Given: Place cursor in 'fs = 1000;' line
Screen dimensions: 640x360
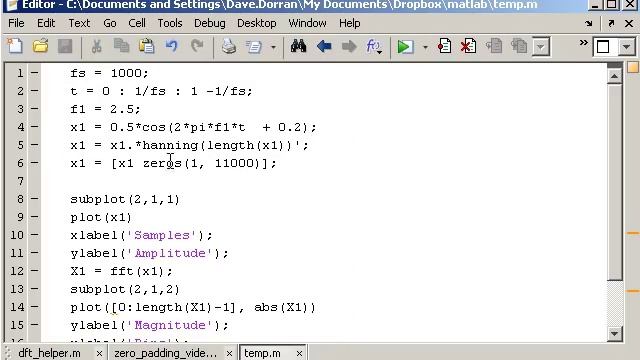Looking at the screenshot, I should [x=109, y=73].
